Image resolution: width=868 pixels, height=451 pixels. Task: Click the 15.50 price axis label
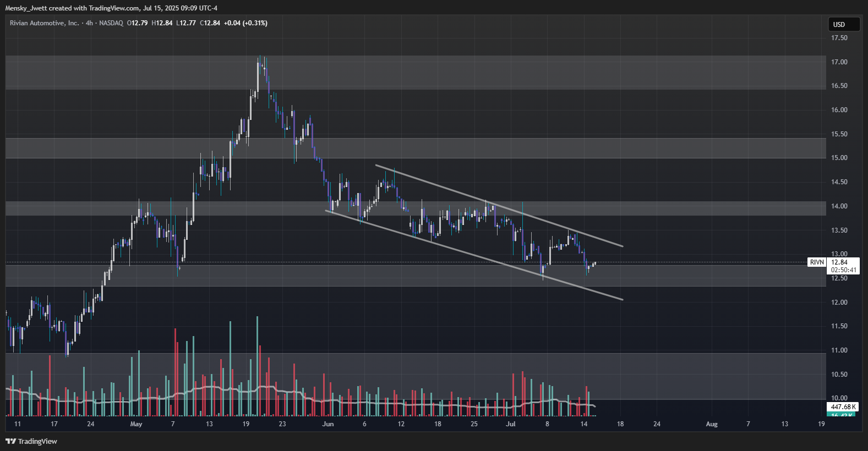pyautogui.click(x=839, y=134)
